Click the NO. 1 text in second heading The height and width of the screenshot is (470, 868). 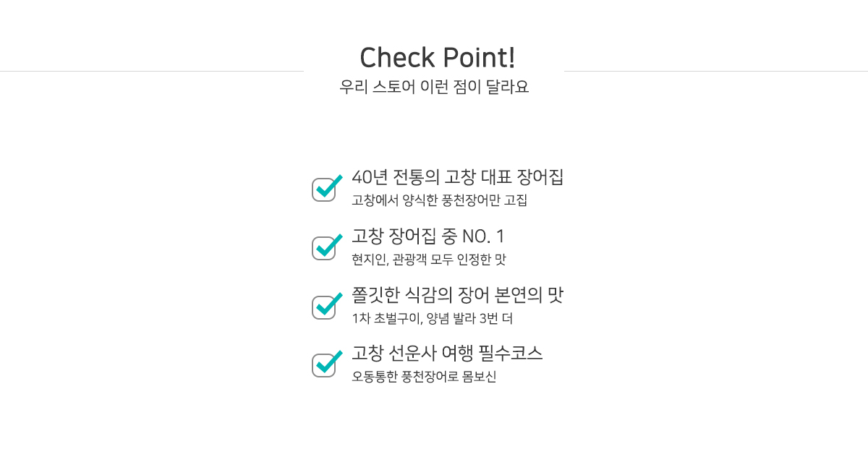[x=483, y=236]
